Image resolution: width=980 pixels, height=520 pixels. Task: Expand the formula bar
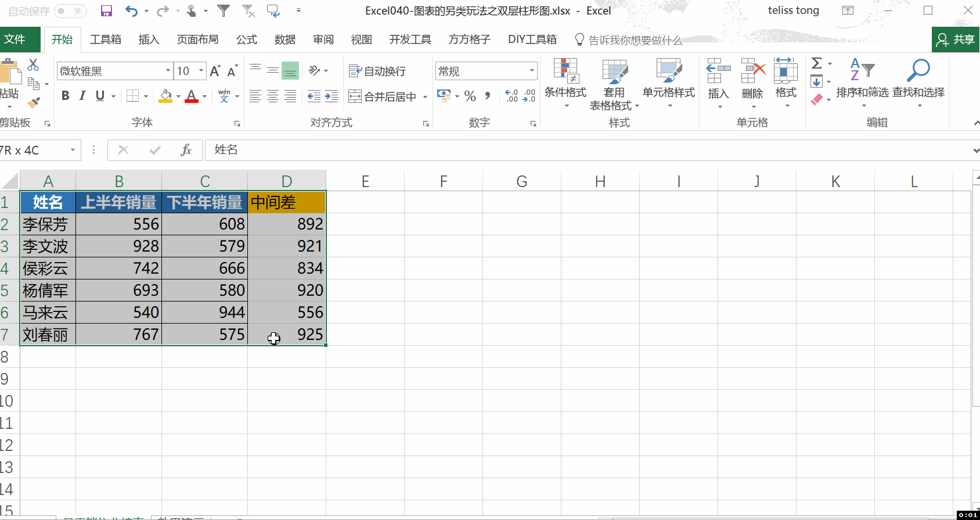point(975,150)
